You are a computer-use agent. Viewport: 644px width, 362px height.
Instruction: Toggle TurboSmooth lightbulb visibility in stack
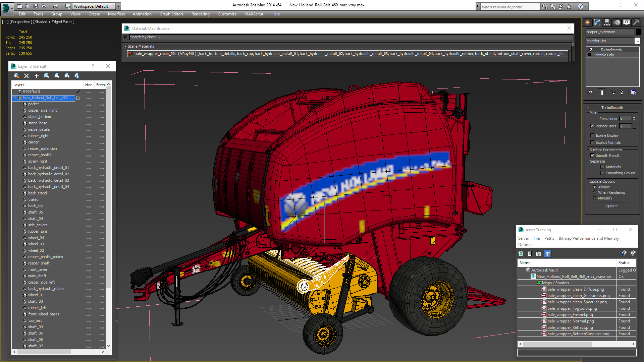(591, 50)
